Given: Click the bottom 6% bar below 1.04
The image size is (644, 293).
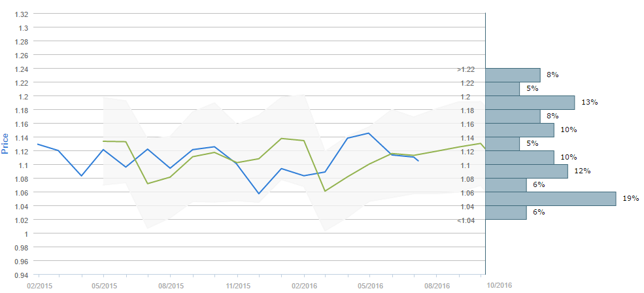Looking at the screenshot, I should [x=506, y=213].
